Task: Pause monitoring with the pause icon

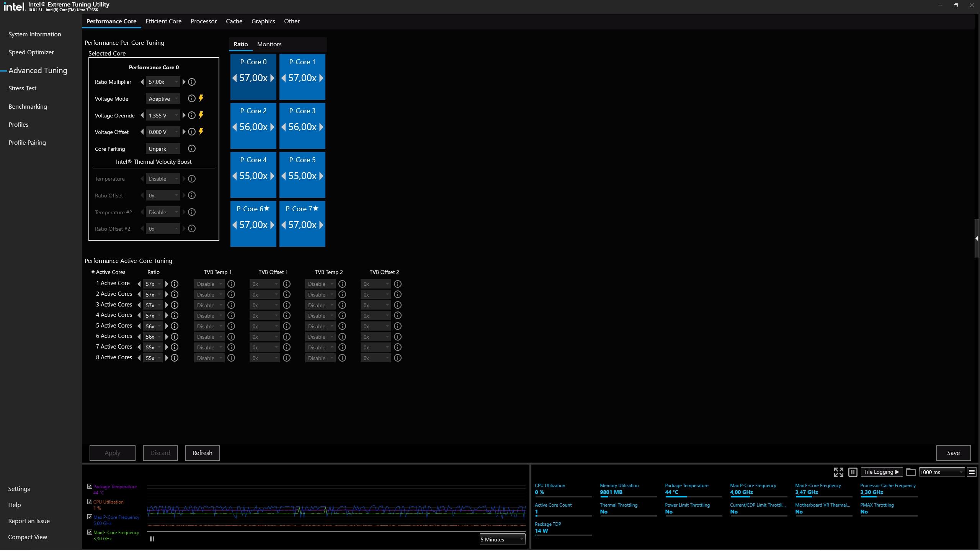Action: coord(853,472)
